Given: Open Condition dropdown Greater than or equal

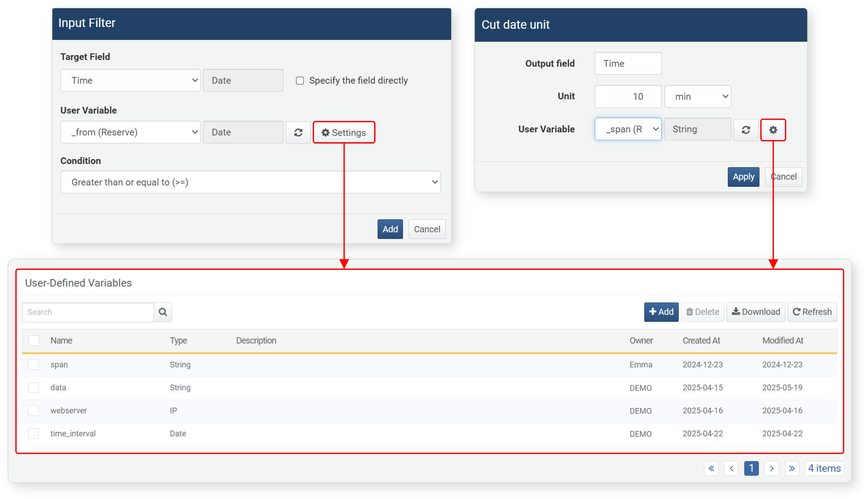Looking at the screenshot, I should pyautogui.click(x=250, y=182).
